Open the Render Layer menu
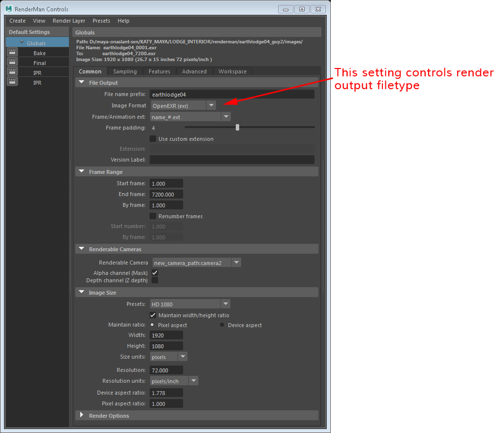Viewport: 504px width, 433px height. pyautogui.click(x=69, y=21)
